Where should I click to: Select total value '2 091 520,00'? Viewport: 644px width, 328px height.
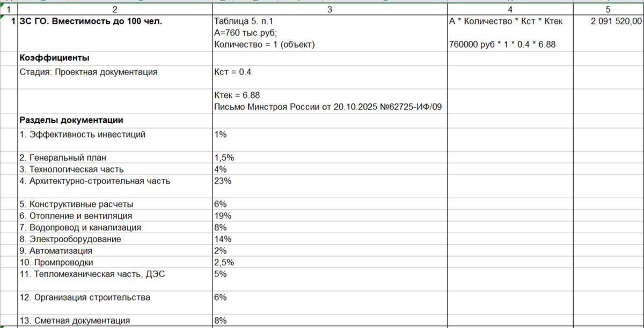616,21
